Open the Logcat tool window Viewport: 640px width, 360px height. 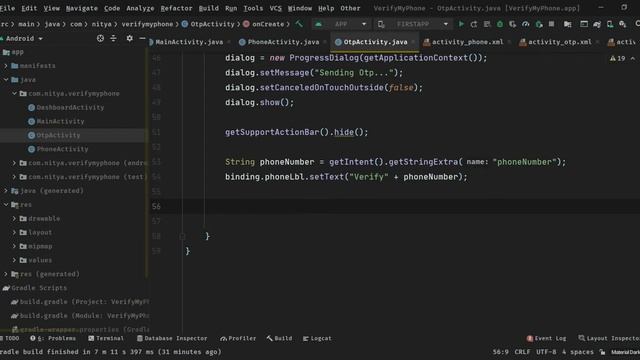[317, 338]
